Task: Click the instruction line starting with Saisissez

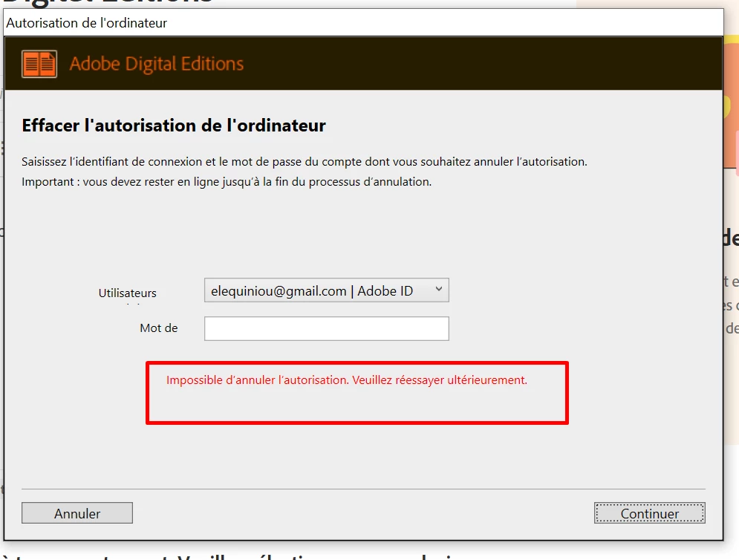Action: coord(305,162)
